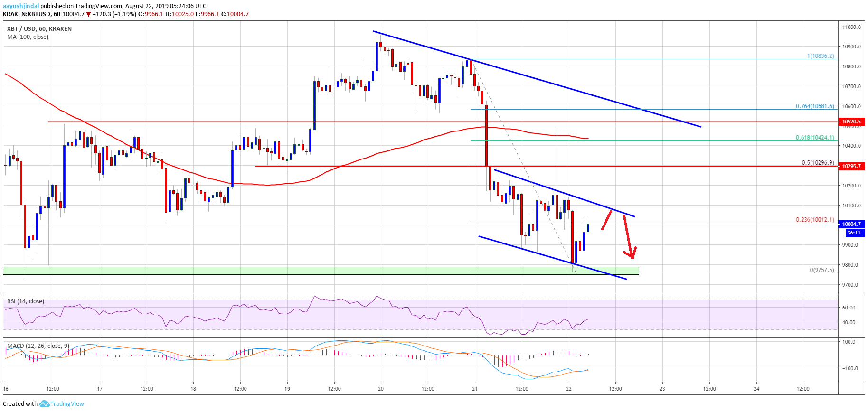Click date label 18 on time axis
Image resolution: width=868 pixels, height=412 pixels.
click(x=193, y=389)
